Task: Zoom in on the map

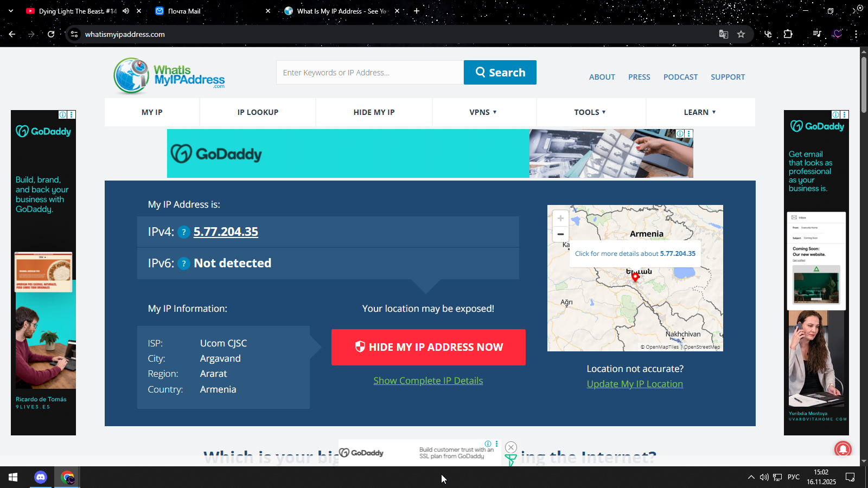Action: 560,219
